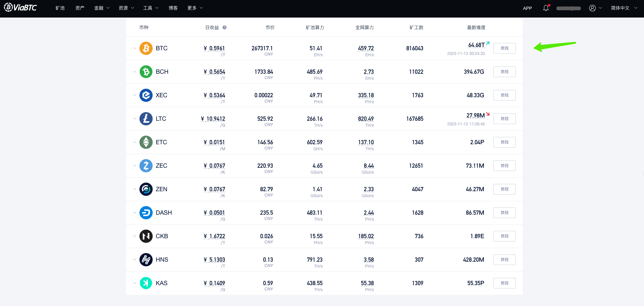644x306 pixels.
Task: Click the BCH coin icon
Action: click(146, 72)
